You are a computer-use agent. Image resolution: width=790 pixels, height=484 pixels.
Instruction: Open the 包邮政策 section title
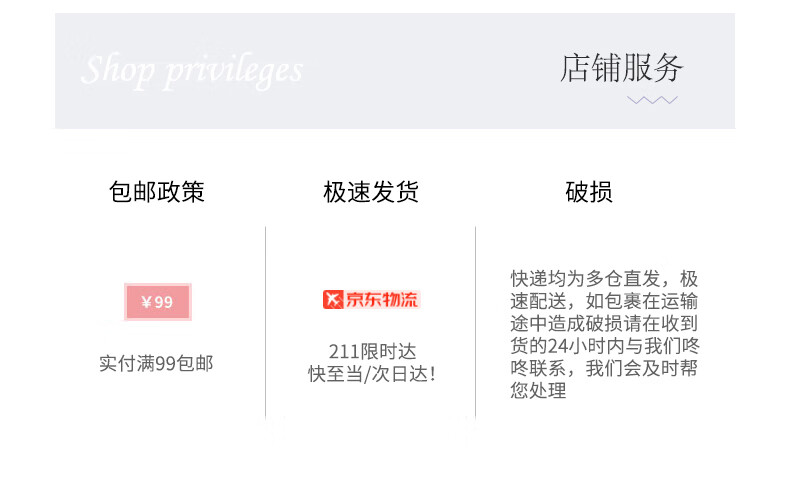pyautogui.click(x=157, y=192)
